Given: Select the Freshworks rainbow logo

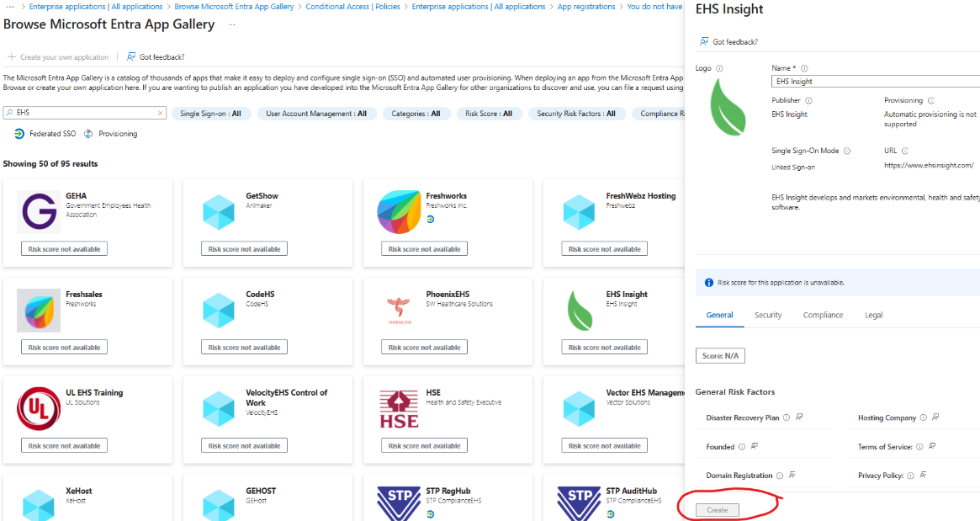Looking at the screenshot, I should click(x=399, y=212).
